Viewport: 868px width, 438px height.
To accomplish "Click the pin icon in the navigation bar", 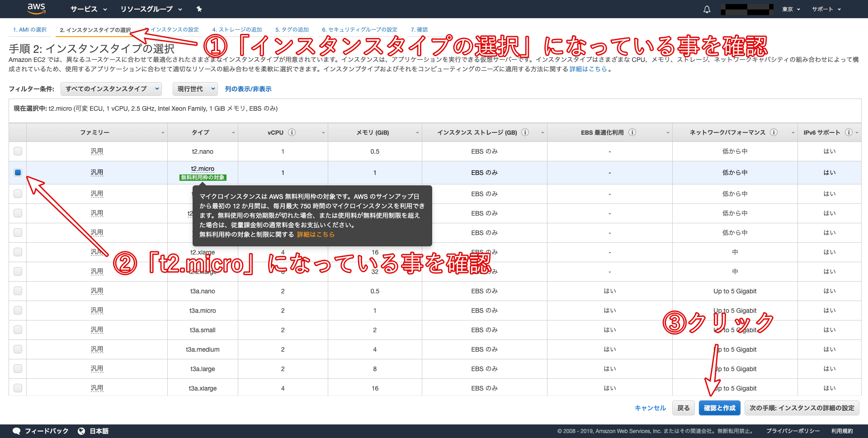I will pos(198,9).
